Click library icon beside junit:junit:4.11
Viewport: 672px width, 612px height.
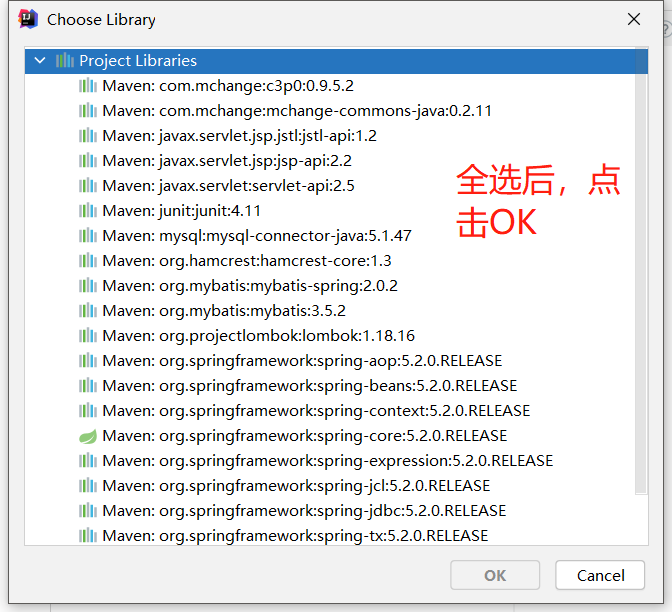88,211
